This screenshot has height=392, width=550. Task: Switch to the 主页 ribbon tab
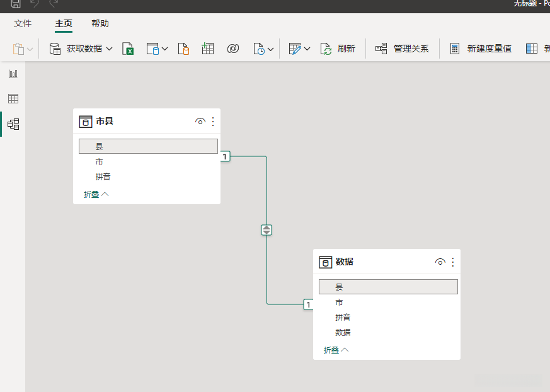coord(64,23)
